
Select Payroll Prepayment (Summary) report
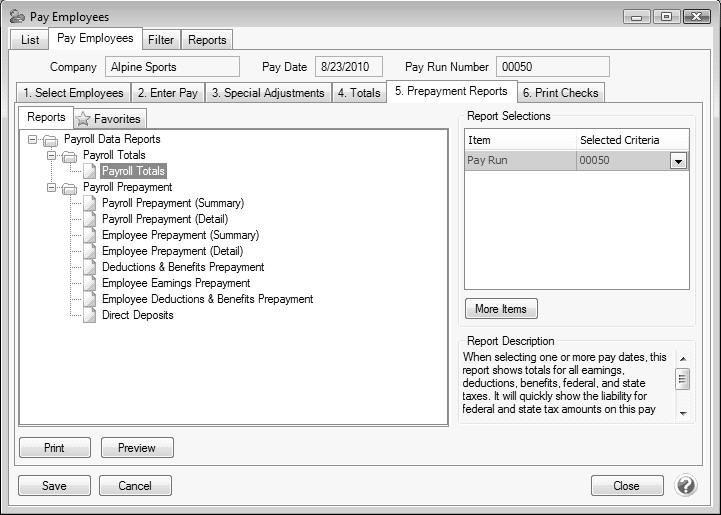(x=172, y=203)
